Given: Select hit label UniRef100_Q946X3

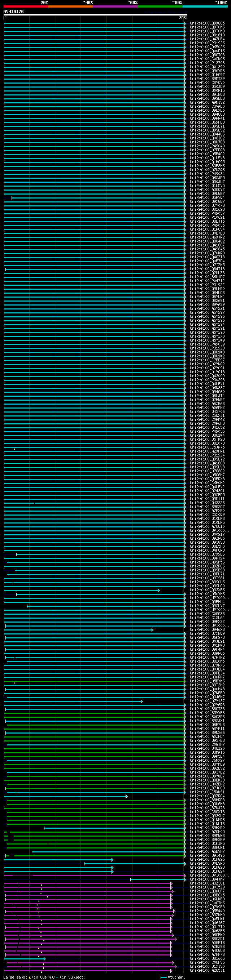Looking at the screenshot, I should click(x=208, y=630).
